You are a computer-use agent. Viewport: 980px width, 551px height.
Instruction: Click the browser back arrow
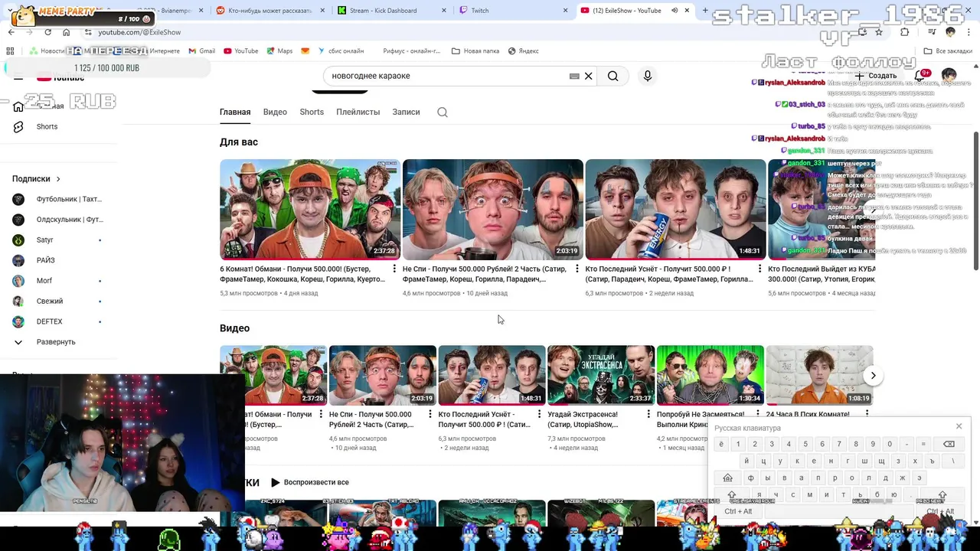pyautogui.click(x=11, y=32)
